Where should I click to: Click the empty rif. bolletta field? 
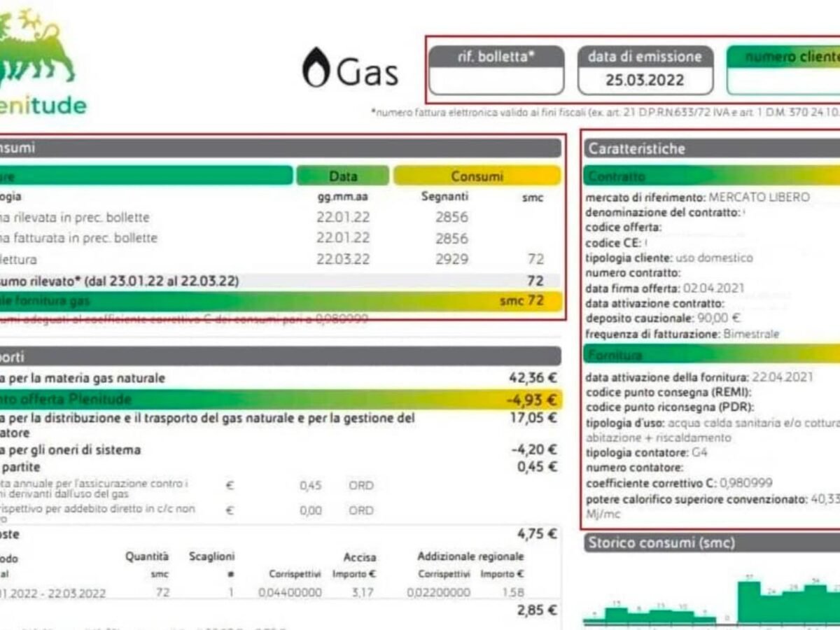496,81
